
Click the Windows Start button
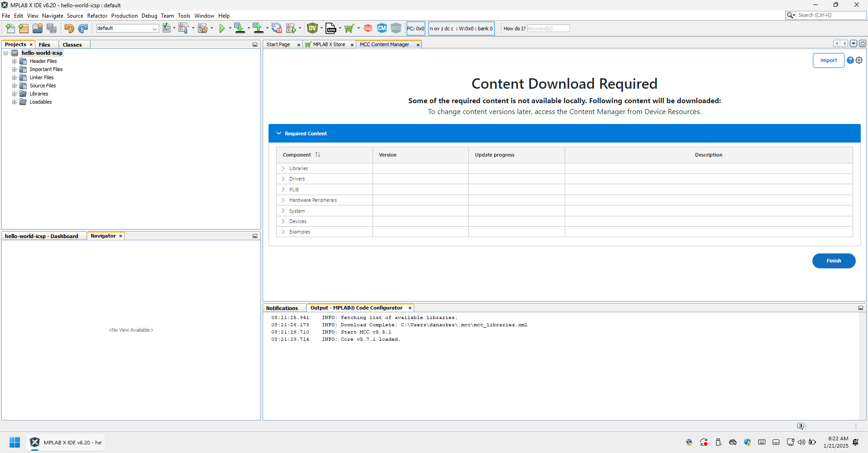click(15, 442)
